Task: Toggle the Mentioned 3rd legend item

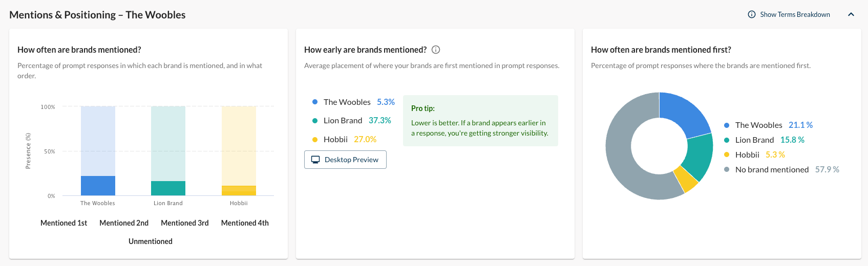Action: coord(185,223)
